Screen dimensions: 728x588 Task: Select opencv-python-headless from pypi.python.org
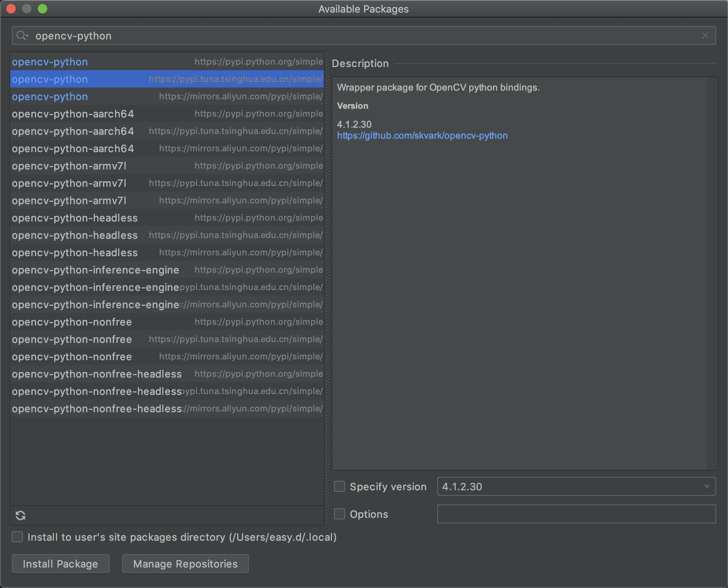click(x=167, y=218)
